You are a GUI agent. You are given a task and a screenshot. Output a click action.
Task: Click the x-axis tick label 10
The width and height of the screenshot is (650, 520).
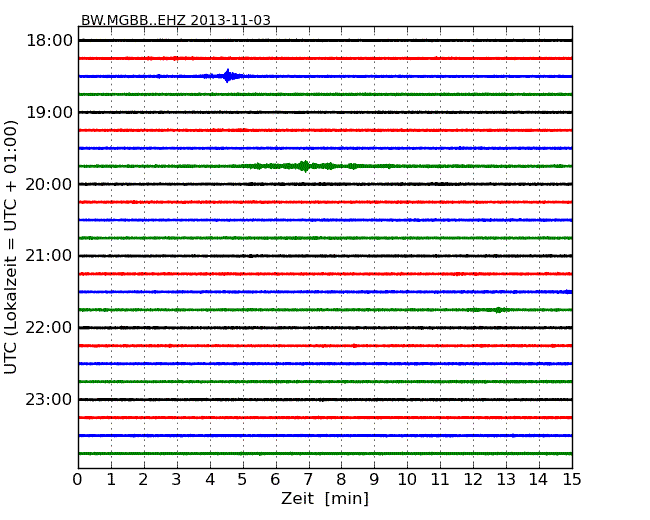[407, 480]
